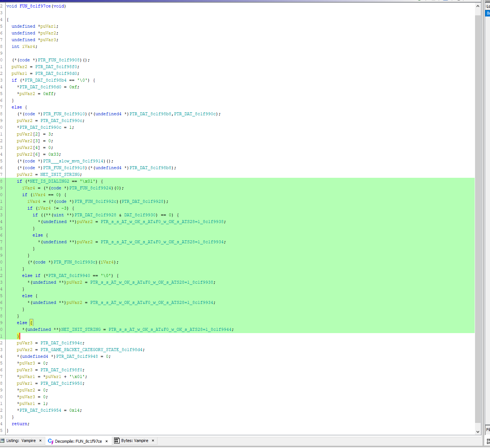Click the highlighted opening brace after else
This screenshot has height=448, width=490.
[x=31, y=323]
